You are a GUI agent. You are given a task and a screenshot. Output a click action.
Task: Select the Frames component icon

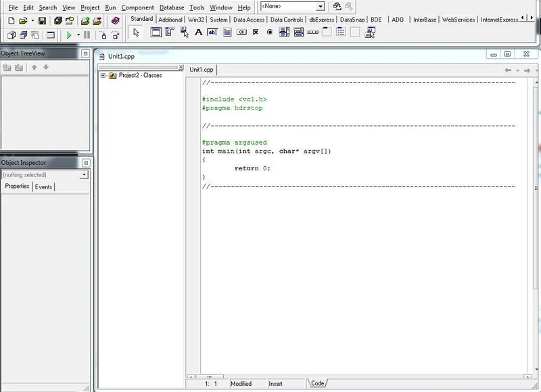click(x=156, y=32)
